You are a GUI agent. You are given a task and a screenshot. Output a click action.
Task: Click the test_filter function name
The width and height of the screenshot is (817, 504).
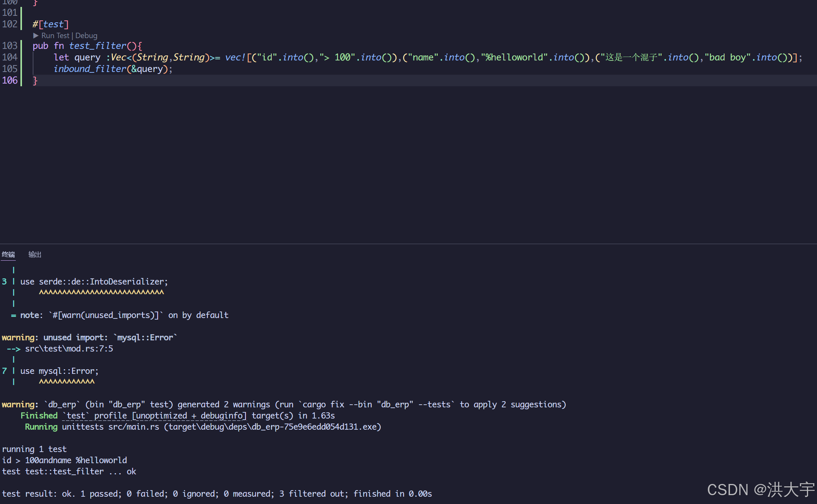[x=98, y=46]
